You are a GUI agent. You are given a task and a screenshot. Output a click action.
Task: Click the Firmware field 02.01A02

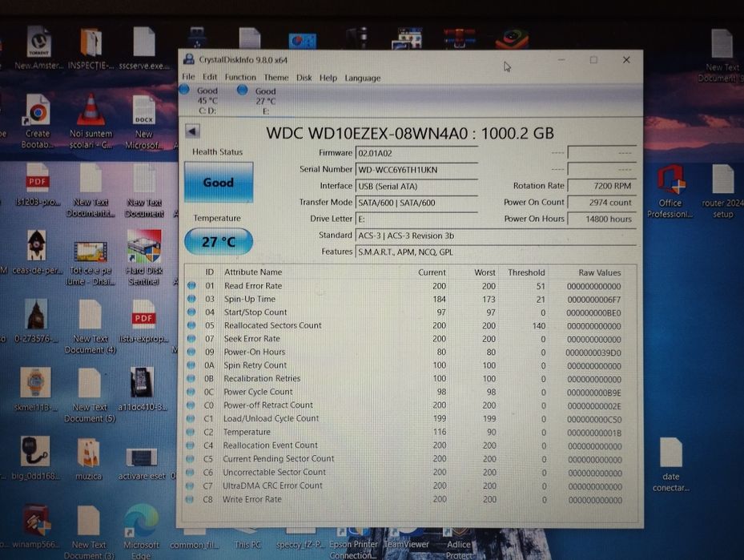point(416,153)
